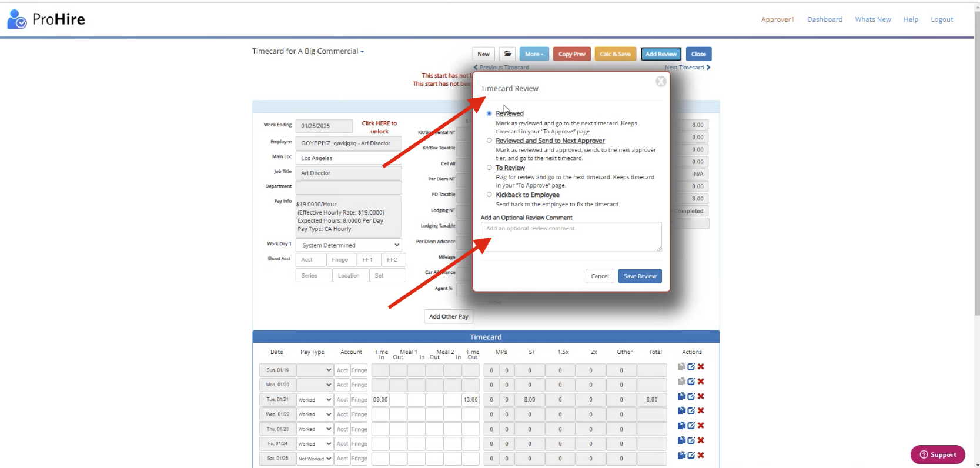Save the review in dialog
The width and height of the screenshot is (980, 468).
pyautogui.click(x=640, y=276)
